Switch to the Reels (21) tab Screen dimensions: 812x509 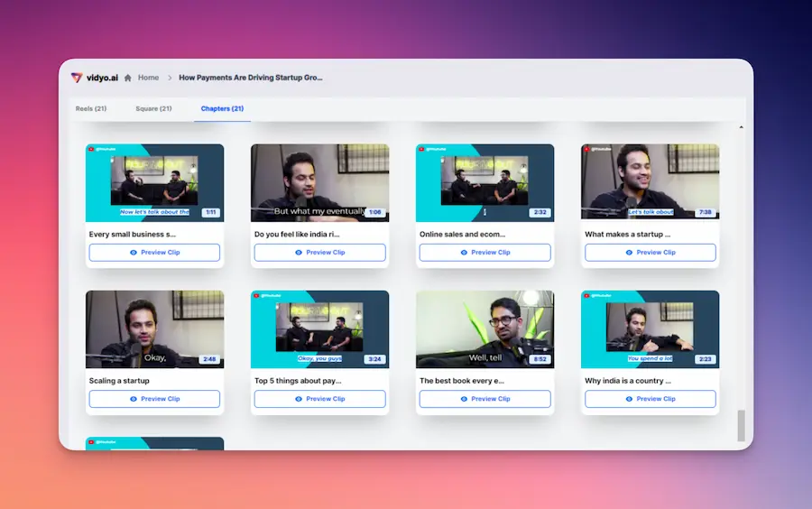click(x=91, y=108)
